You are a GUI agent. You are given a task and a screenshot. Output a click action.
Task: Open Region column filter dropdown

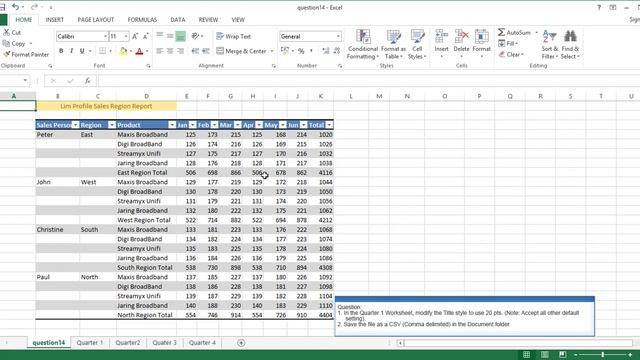pos(111,125)
